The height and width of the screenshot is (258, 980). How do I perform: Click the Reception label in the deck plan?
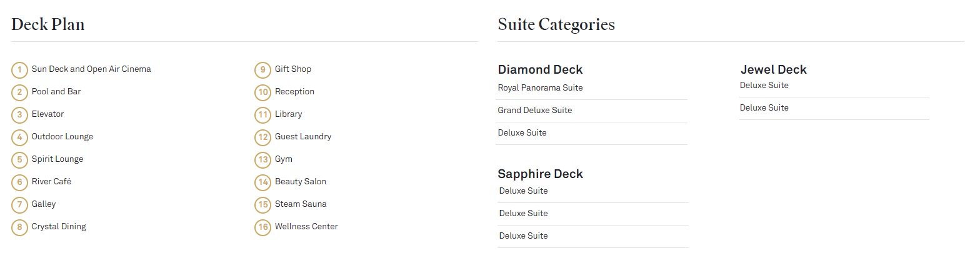pyautogui.click(x=294, y=92)
